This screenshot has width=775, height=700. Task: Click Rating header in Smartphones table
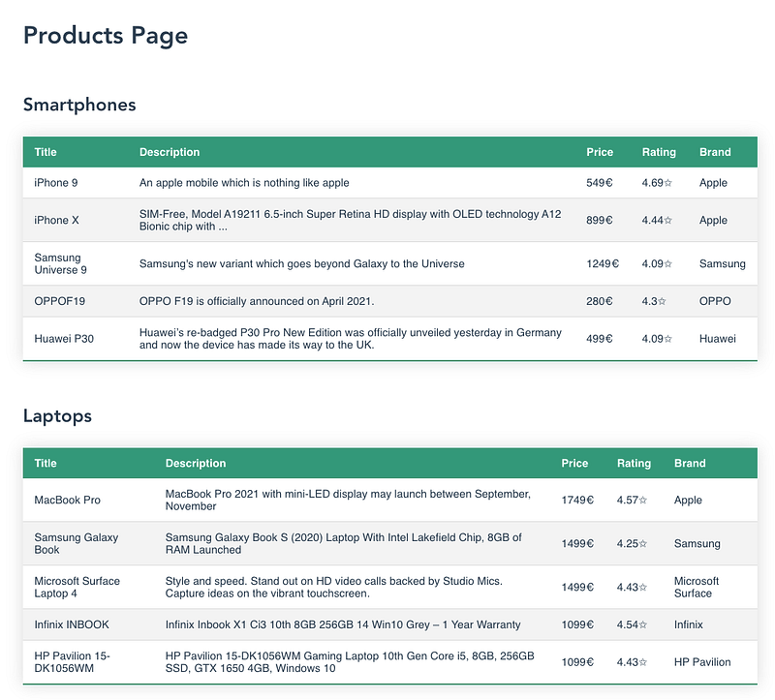click(x=659, y=152)
